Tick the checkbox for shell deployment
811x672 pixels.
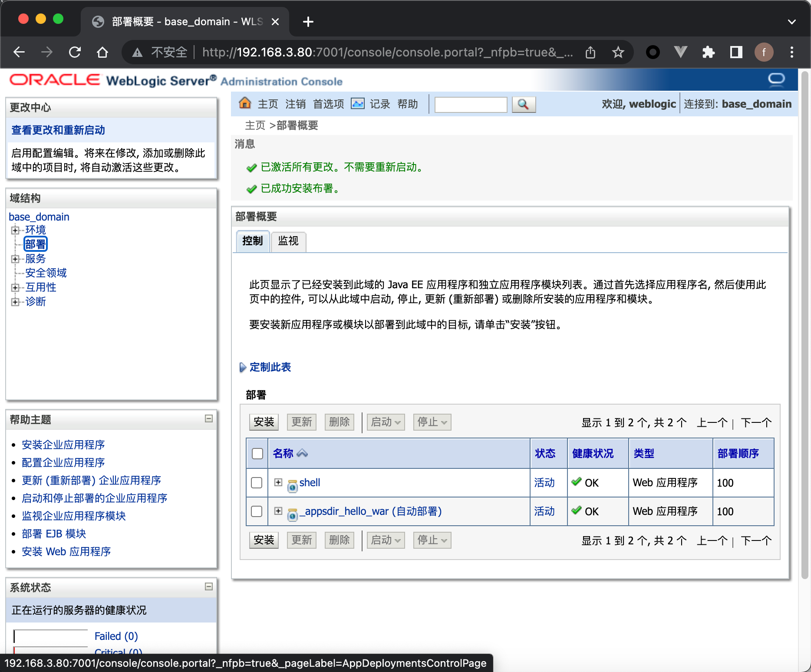coord(257,483)
